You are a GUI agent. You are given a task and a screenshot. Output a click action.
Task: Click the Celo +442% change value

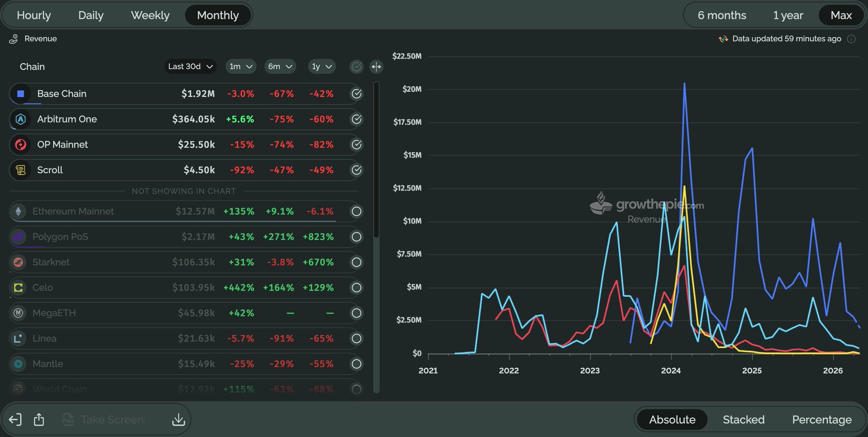[x=239, y=287]
